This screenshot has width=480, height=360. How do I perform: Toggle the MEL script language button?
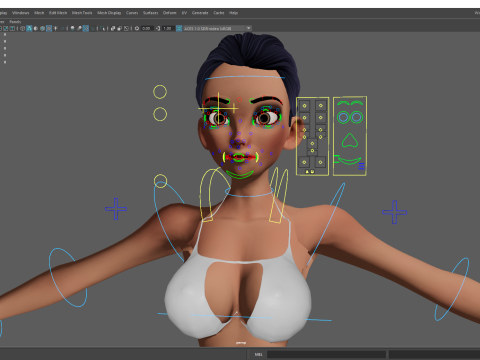pos(258,354)
